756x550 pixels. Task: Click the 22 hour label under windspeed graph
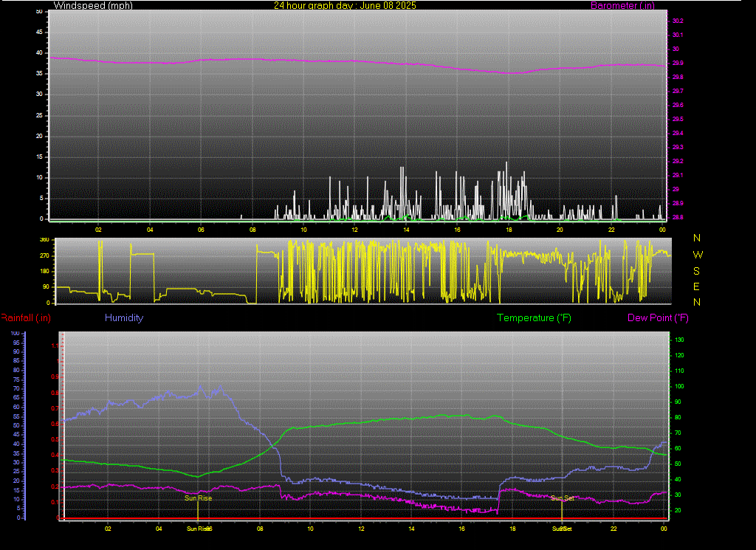pyautogui.click(x=611, y=230)
